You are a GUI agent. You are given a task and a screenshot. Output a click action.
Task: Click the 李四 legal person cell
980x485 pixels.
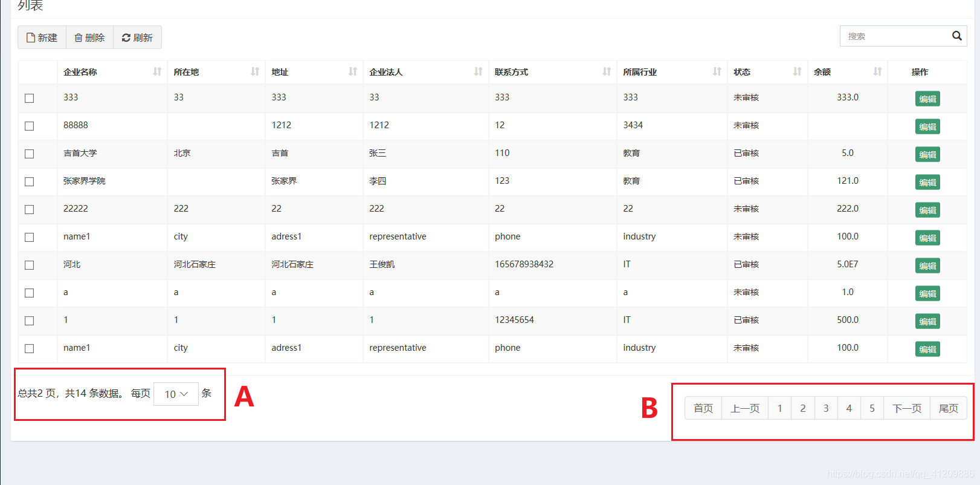coord(378,181)
